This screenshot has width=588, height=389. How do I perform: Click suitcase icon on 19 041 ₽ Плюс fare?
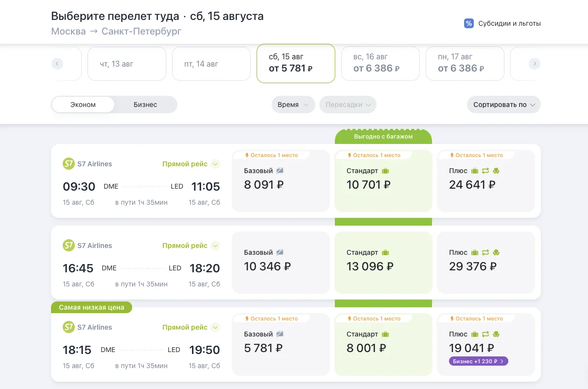pyautogui.click(x=475, y=334)
